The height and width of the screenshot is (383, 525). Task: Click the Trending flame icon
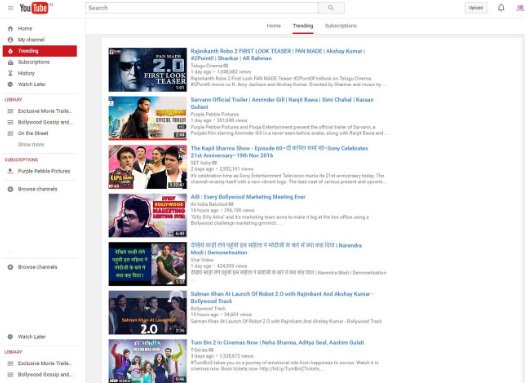(10, 51)
